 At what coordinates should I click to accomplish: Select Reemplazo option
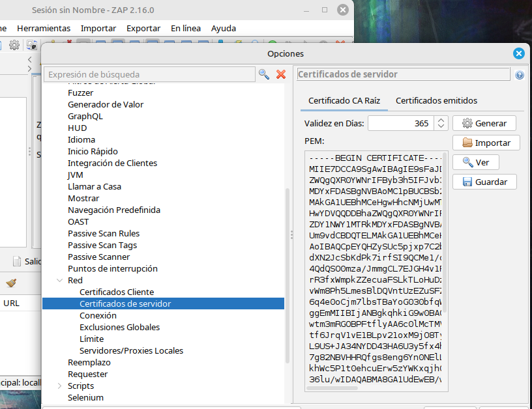tap(89, 363)
